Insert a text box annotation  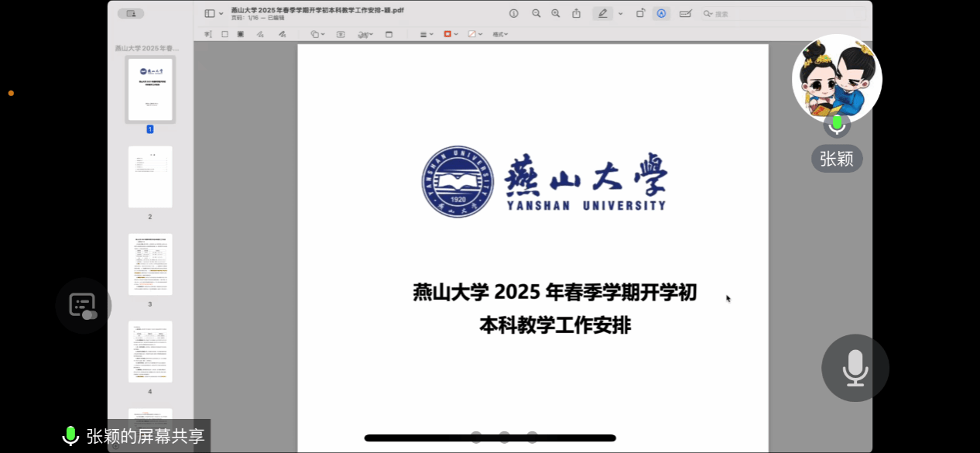pyautogui.click(x=341, y=34)
